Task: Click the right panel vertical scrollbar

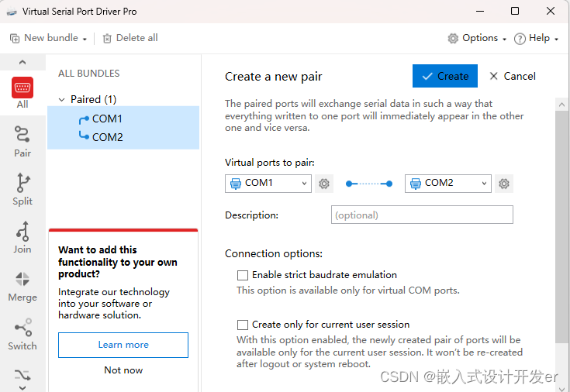Action: (561, 227)
